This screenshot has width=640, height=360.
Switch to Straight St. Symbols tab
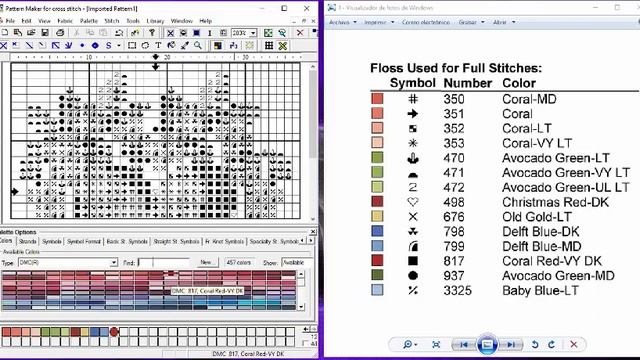[176, 242]
